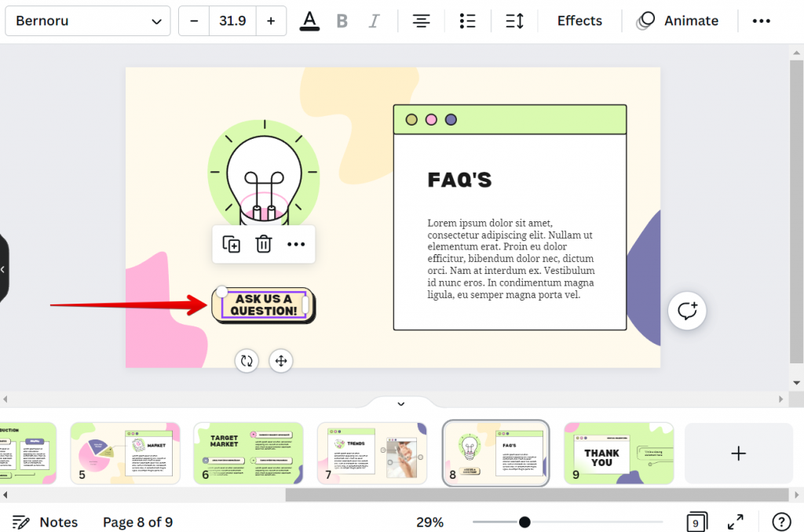804x532 pixels.
Task: Open help with the question mark icon
Action: click(x=780, y=521)
